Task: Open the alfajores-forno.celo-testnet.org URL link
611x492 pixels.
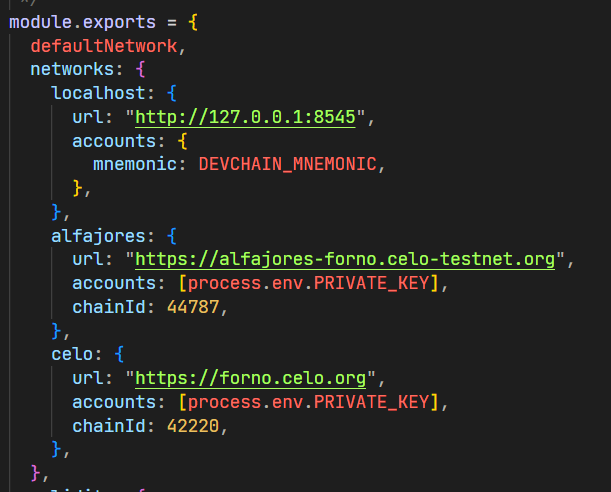Action: 344,260
